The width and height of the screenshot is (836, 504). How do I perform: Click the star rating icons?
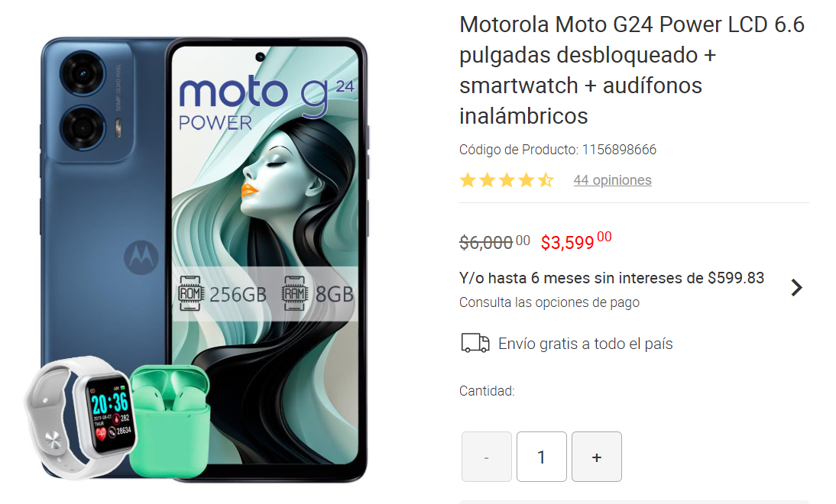(x=507, y=180)
